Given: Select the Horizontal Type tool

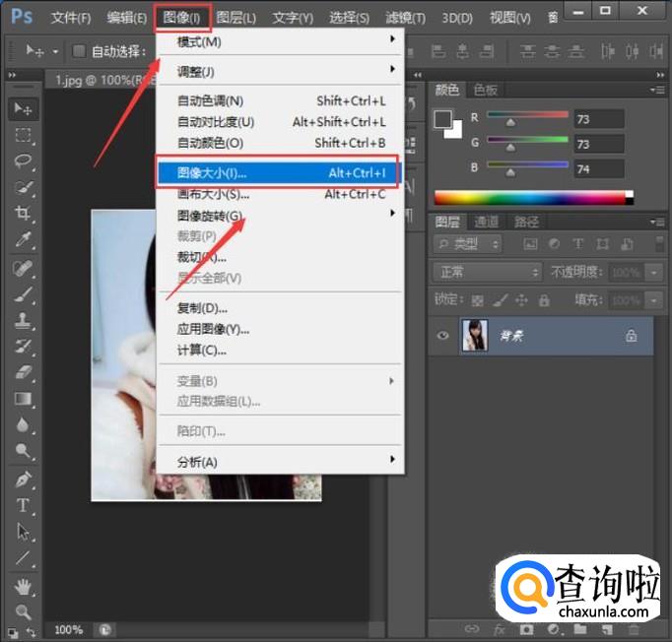Looking at the screenshot, I should (24, 505).
